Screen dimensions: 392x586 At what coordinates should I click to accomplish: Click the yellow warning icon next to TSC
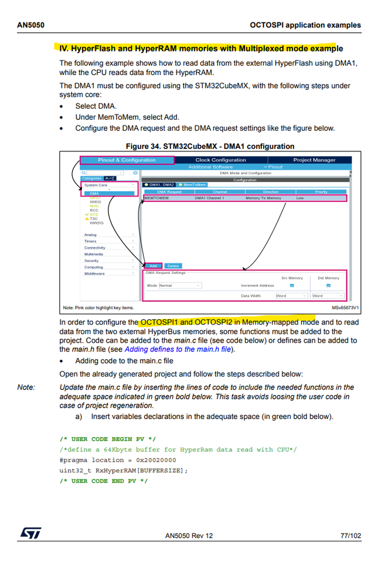pyautogui.click(x=87, y=219)
